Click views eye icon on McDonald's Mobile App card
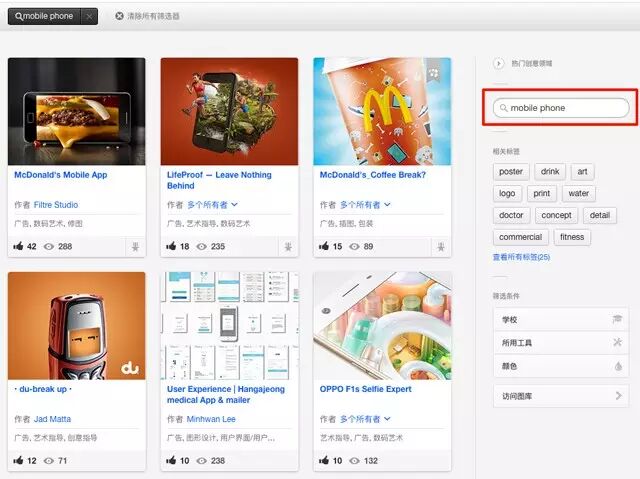 point(49,246)
